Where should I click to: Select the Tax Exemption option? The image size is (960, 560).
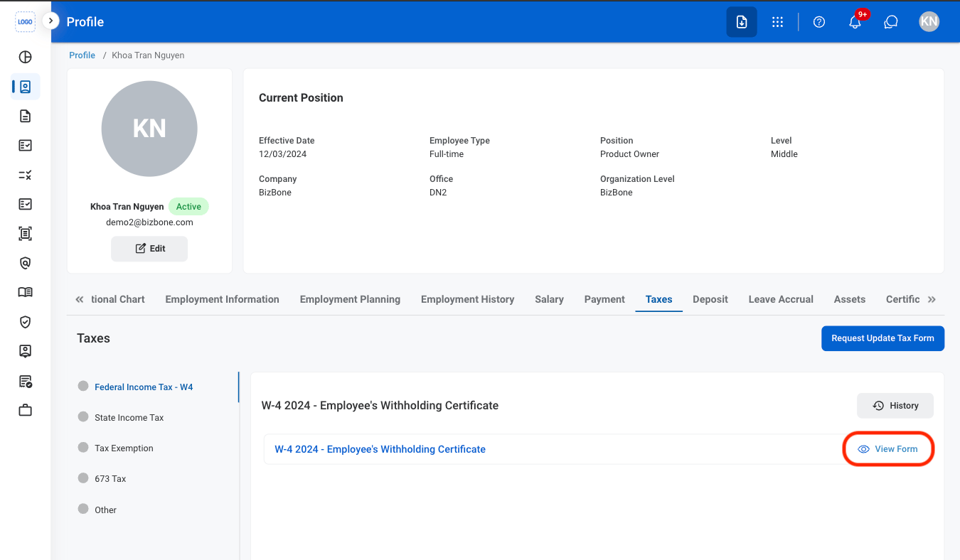[x=124, y=448]
